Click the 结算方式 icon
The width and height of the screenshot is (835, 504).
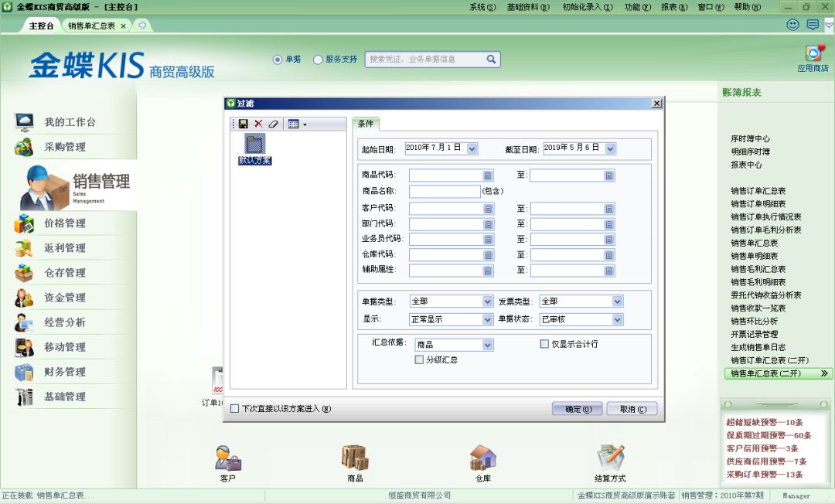(x=610, y=461)
